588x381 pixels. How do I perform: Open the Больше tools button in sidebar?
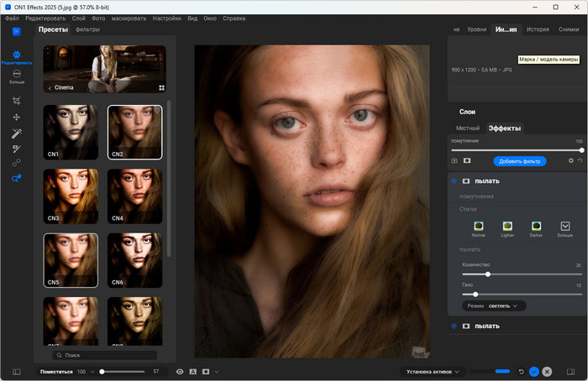point(16,76)
